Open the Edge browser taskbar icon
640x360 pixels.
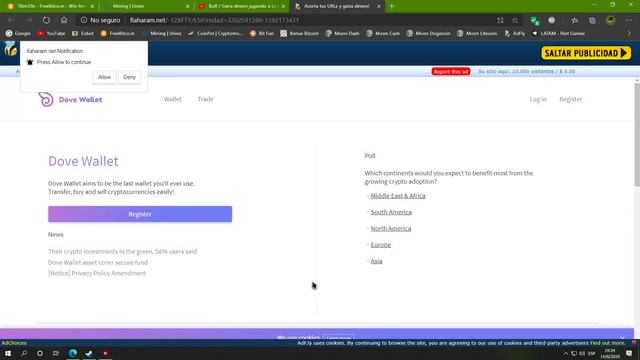pos(73,353)
